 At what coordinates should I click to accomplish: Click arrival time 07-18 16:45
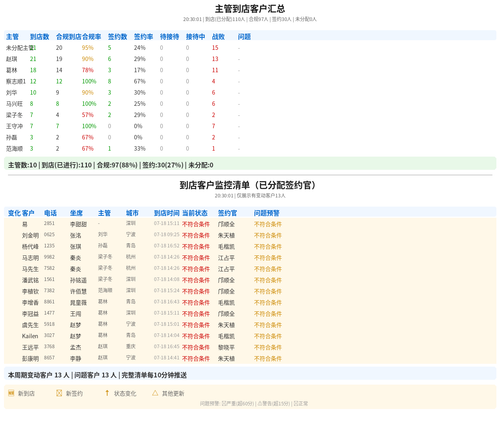167,346
